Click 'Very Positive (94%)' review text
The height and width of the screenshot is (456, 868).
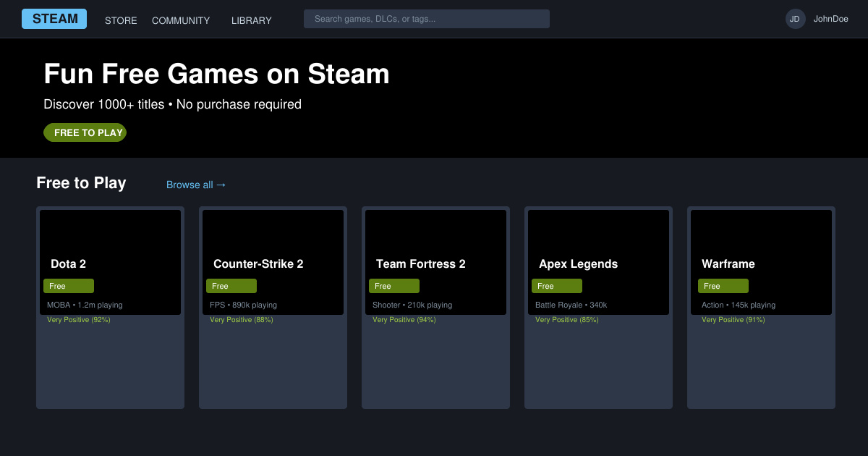404,319
